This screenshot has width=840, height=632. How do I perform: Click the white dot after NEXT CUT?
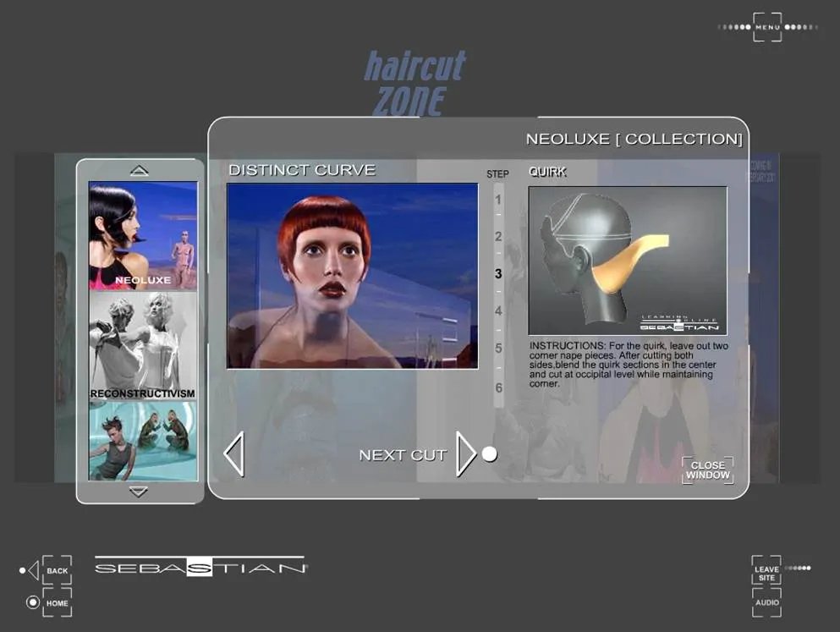488,453
